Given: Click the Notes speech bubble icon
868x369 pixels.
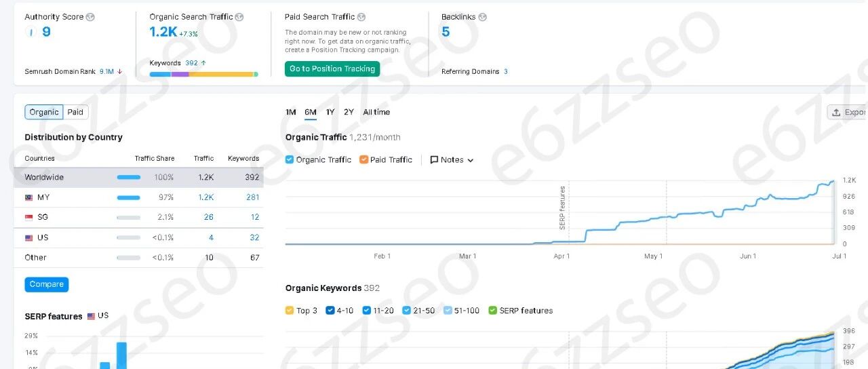Looking at the screenshot, I should [x=434, y=160].
